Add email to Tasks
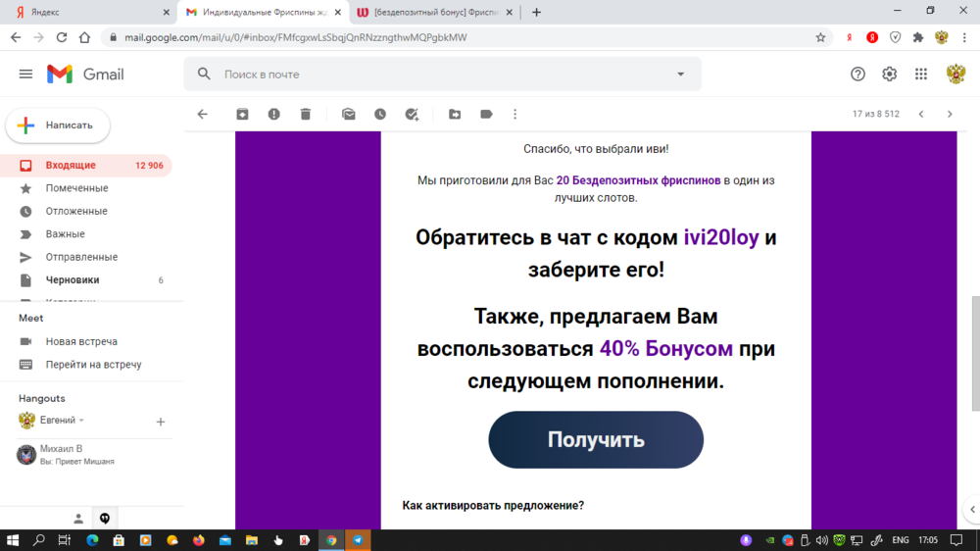This screenshot has height=551, width=980. tap(412, 114)
